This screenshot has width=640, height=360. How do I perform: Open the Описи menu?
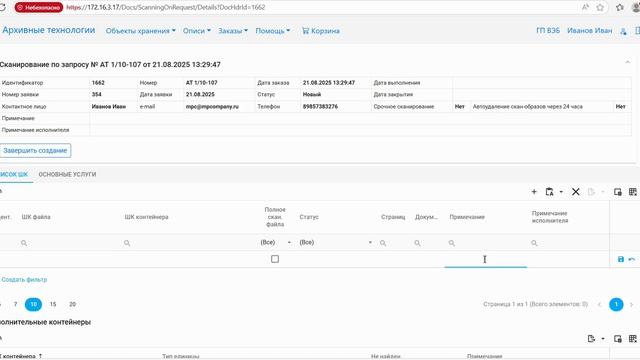click(197, 31)
